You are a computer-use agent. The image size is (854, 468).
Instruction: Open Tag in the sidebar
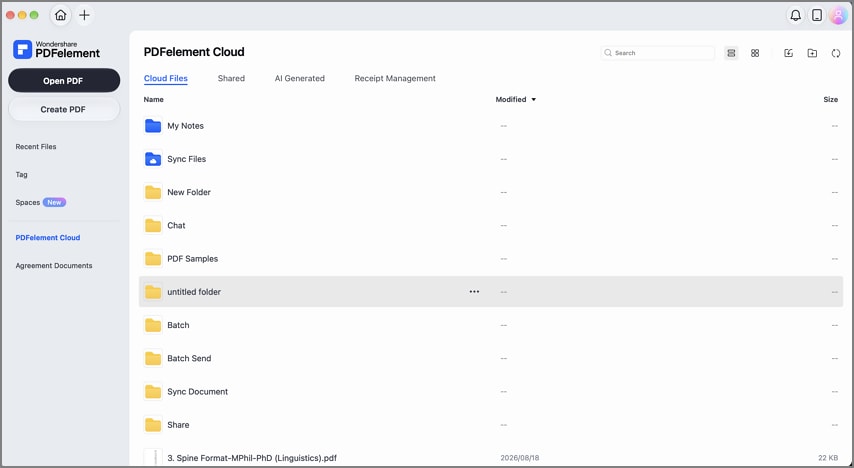click(x=21, y=174)
